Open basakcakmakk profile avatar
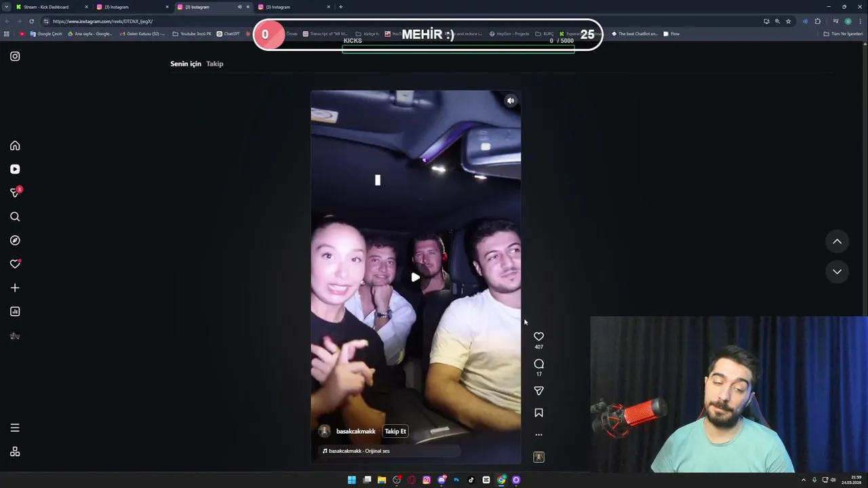Screen dimensions: 868x488 point(325,432)
